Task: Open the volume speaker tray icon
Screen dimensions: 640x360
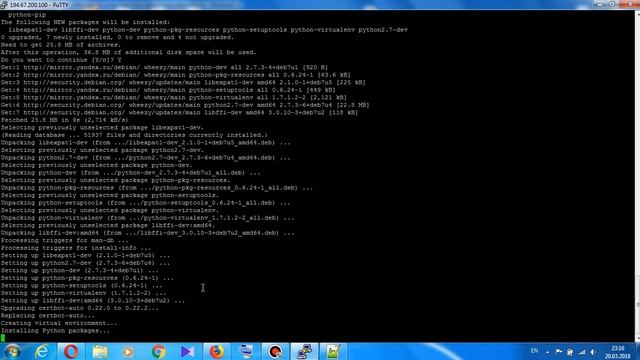Action: pyautogui.click(x=593, y=351)
